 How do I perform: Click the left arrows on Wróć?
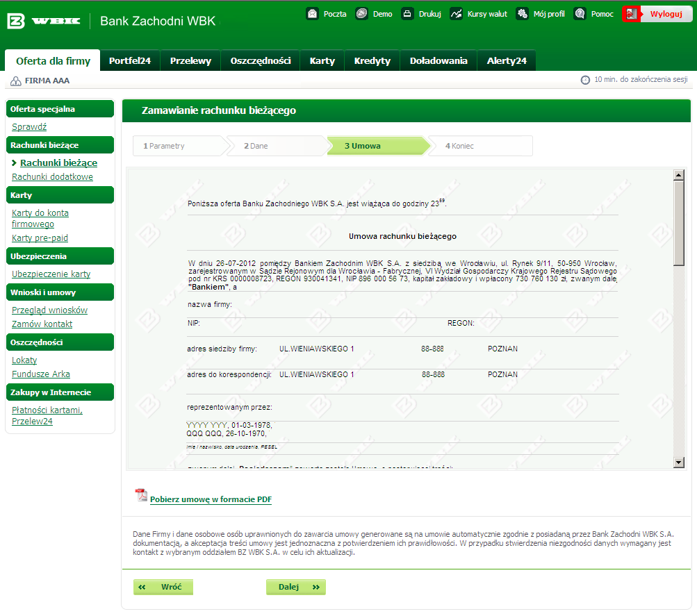(x=142, y=587)
